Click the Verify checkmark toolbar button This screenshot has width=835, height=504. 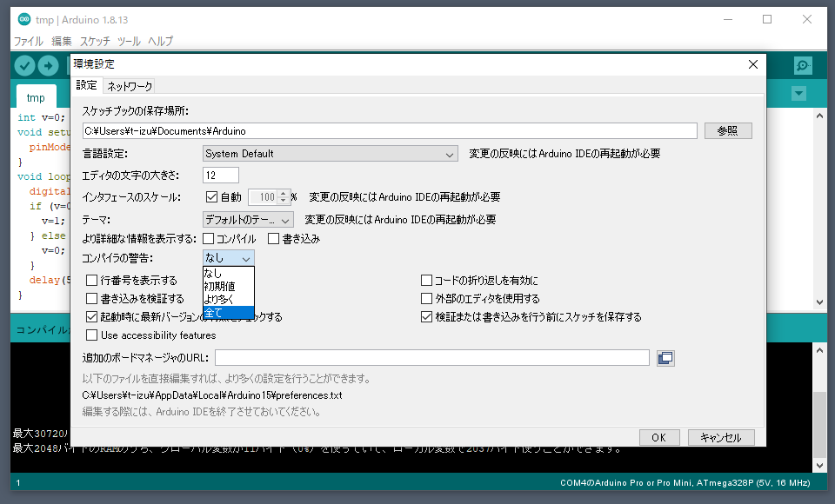pyautogui.click(x=24, y=66)
